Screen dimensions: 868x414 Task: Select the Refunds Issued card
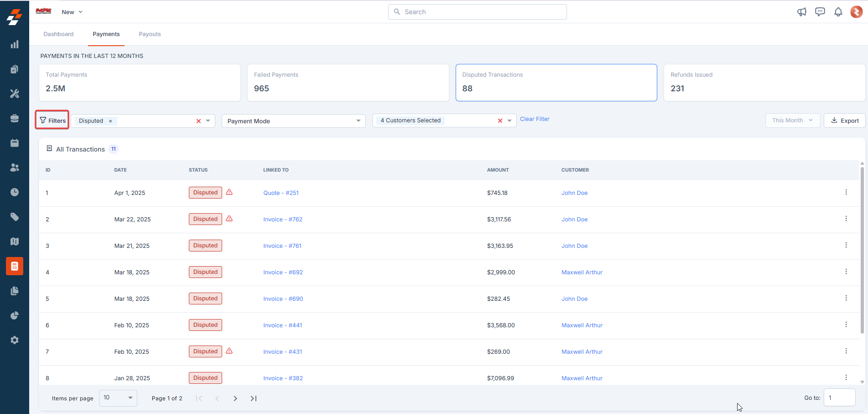pos(764,83)
